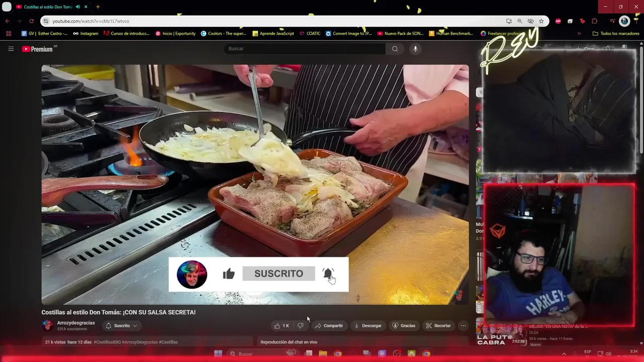Dislike the video with thumbs-down button
This screenshot has height=362, width=644.
(x=300, y=326)
